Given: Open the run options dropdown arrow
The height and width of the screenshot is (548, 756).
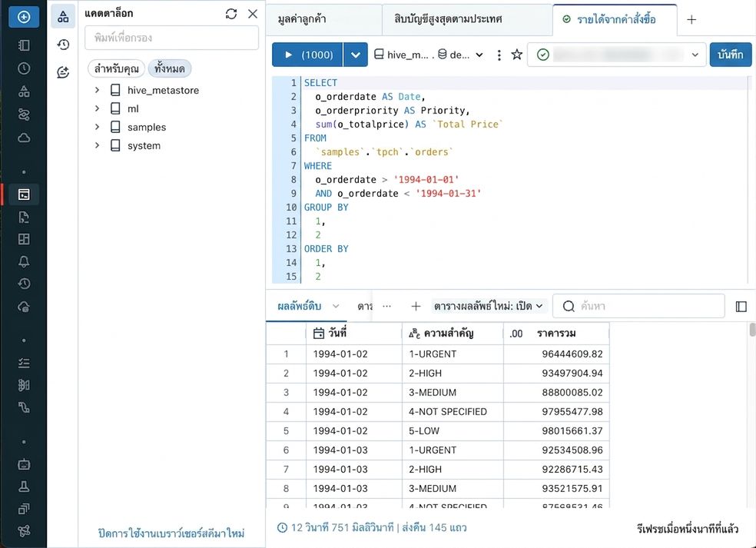Looking at the screenshot, I should 356,55.
